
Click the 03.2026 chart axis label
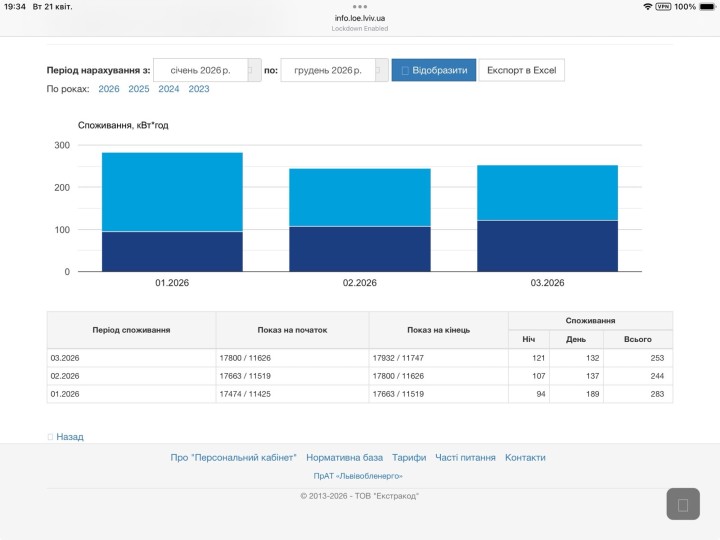click(x=547, y=283)
